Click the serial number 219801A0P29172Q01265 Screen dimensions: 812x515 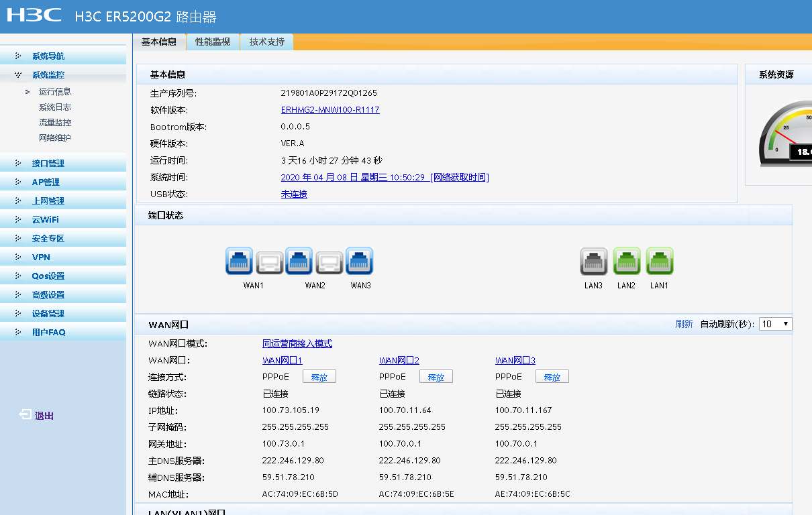(x=329, y=93)
